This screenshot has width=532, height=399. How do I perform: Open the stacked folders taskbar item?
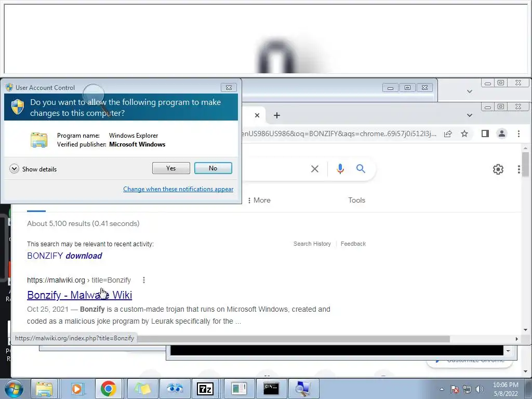[x=142, y=389]
